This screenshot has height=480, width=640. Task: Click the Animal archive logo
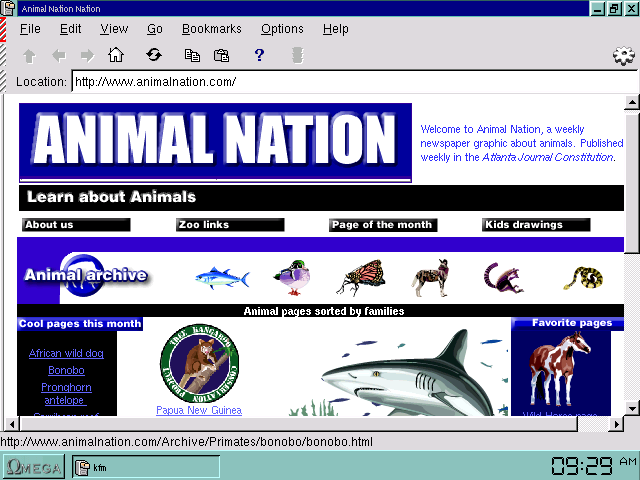click(x=86, y=275)
